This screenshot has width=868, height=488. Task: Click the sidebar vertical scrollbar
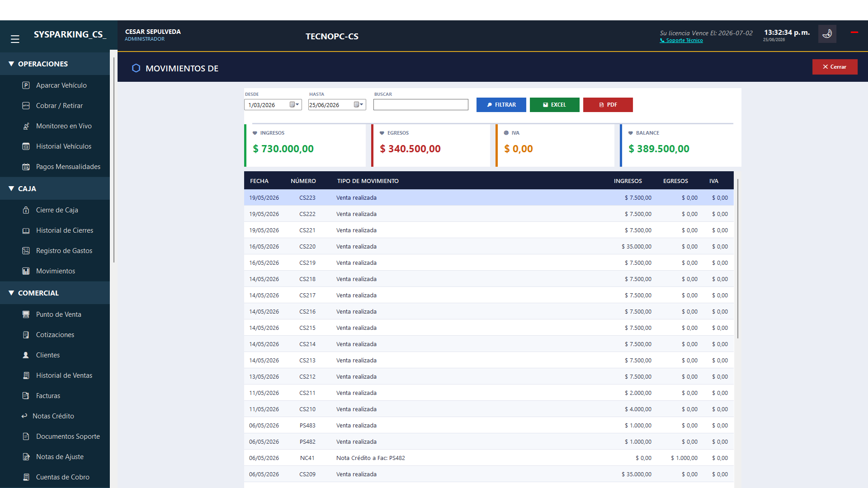point(113,159)
